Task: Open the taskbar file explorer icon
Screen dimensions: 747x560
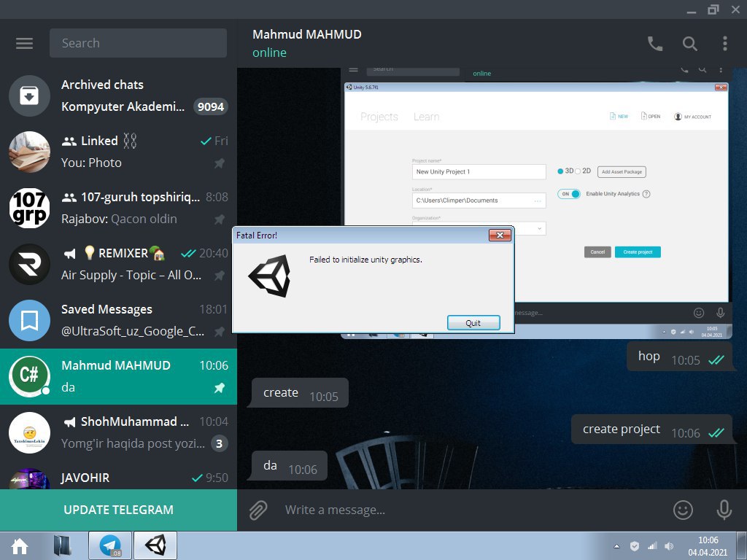Action: pos(62,545)
